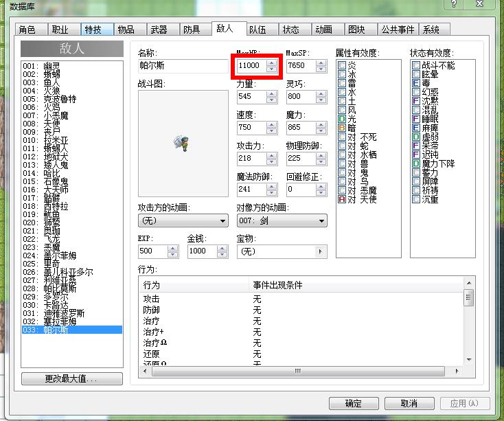Click the help question mark button
Screen dimensions: 504x421
[x=454, y=4]
